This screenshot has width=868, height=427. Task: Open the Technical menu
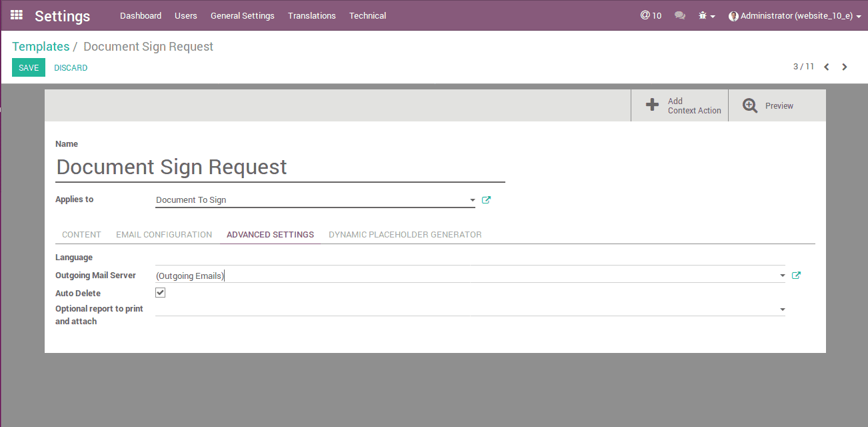click(367, 15)
